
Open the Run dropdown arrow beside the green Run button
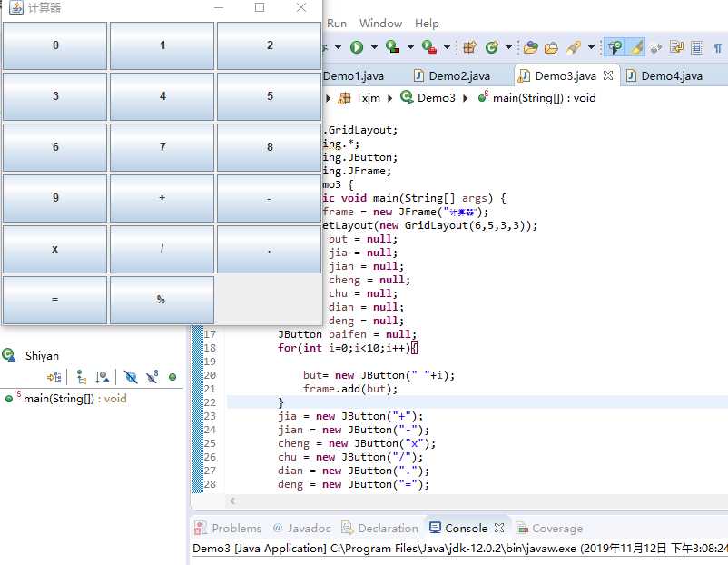click(x=374, y=47)
